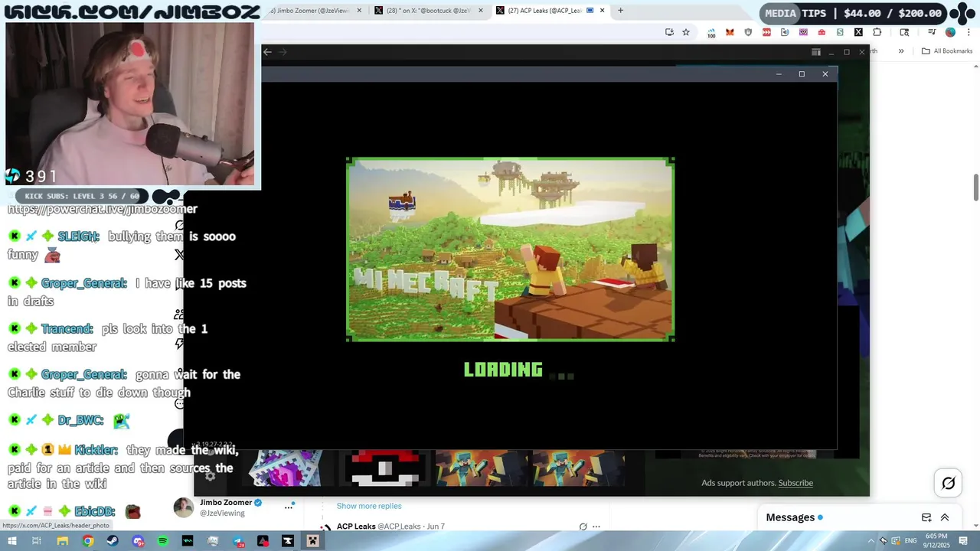Close the @bootcuck tab
Image resolution: width=980 pixels, height=551 pixels.
tap(480, 11)
